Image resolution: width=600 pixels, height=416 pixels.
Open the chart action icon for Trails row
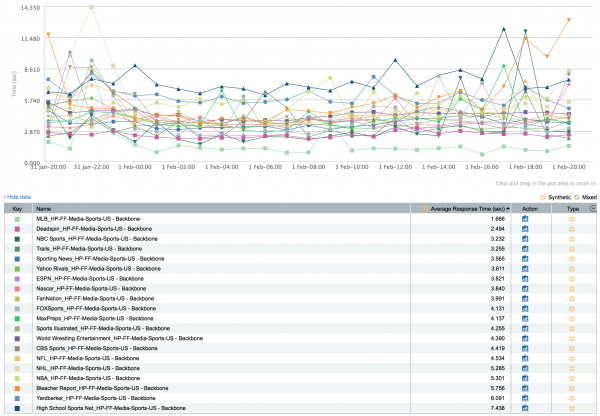click(525, 249)
